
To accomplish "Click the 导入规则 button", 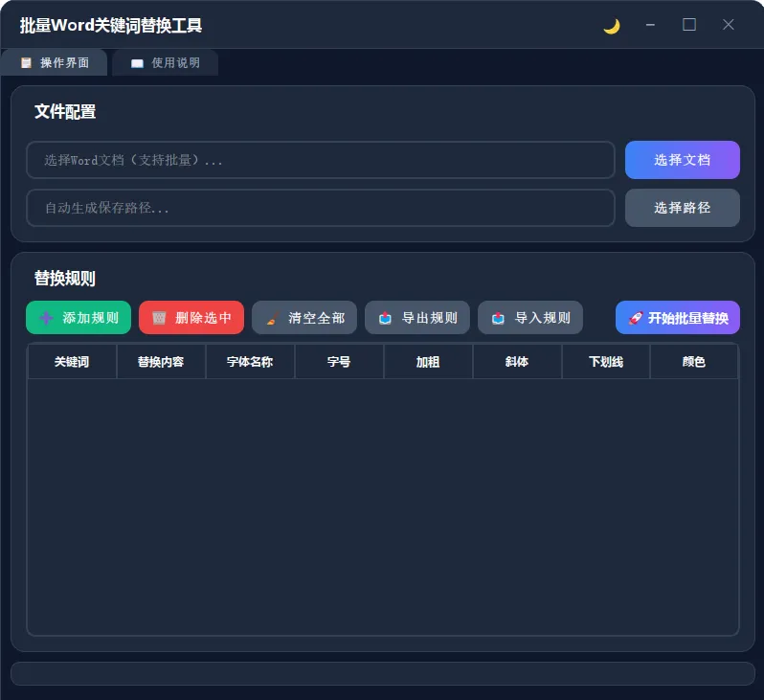I will point(530,318).
